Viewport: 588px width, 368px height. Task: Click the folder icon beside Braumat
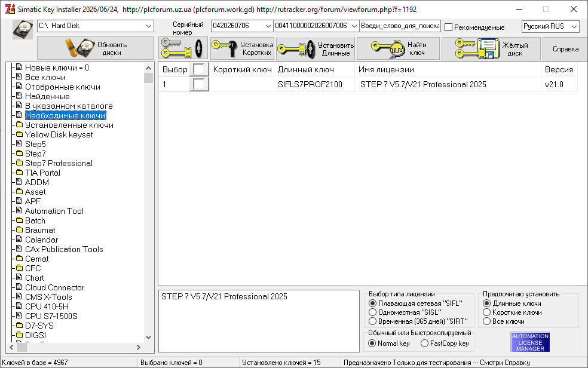tap(19, 230)
